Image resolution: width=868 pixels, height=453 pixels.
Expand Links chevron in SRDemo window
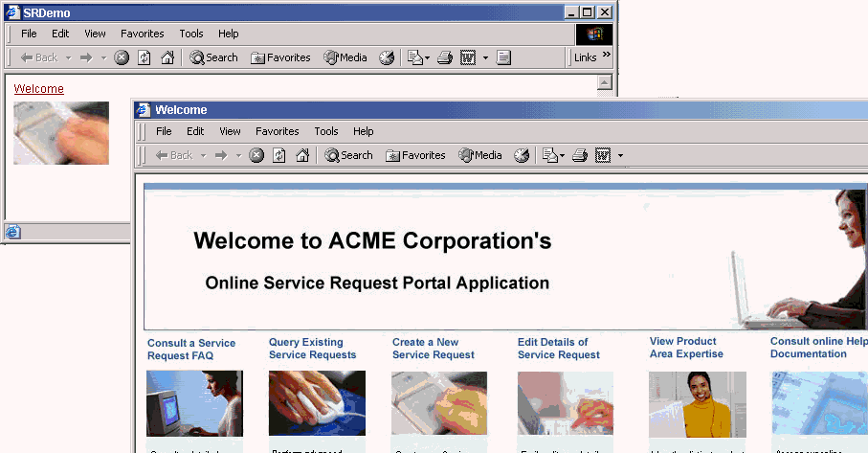[x=607, y=55]
